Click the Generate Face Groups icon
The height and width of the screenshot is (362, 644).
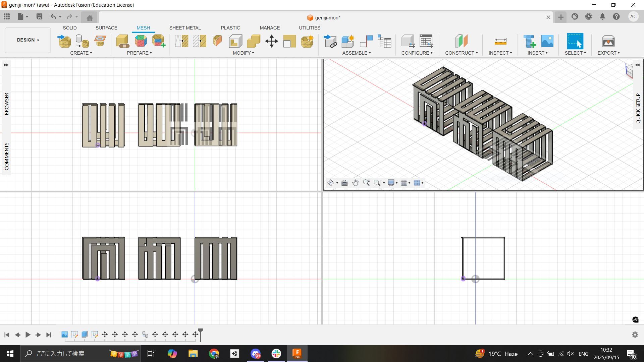click(x=141, y=41)
